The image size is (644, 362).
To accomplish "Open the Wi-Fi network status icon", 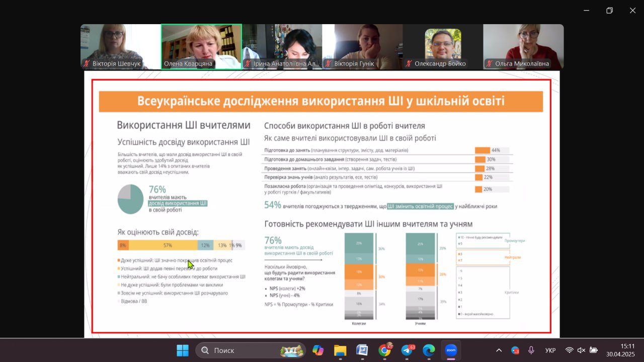I will point(569,350).
